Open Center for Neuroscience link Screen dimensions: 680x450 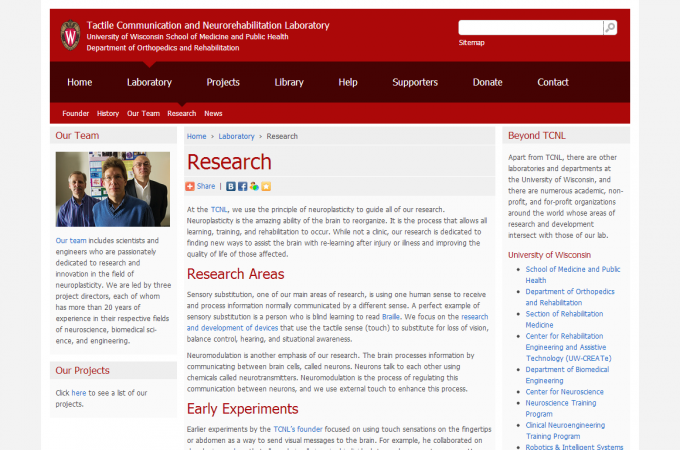564,392
